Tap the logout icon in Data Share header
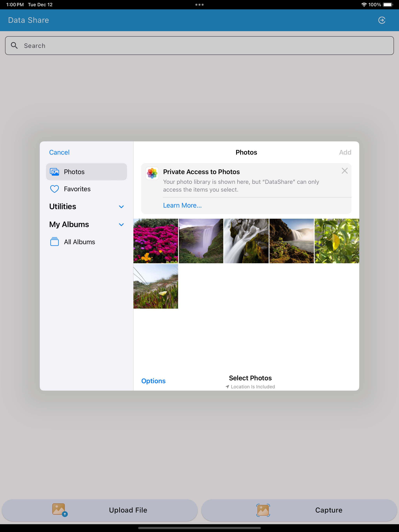Image resolution: width=399 pixels, height=532 pixels. tap(382, 20)
